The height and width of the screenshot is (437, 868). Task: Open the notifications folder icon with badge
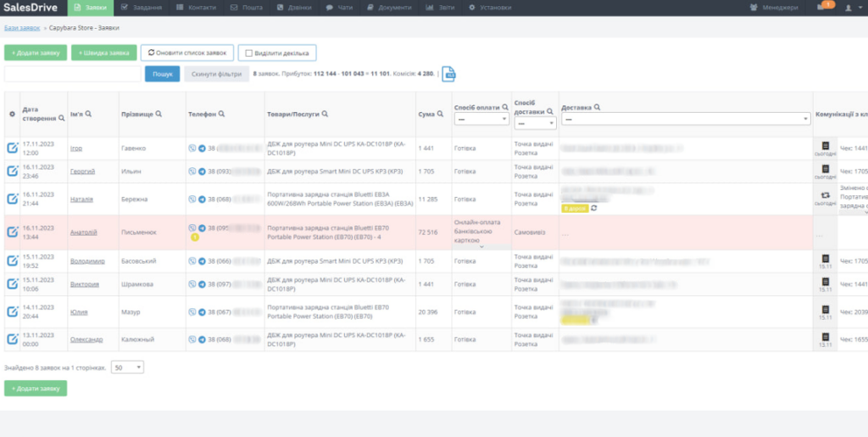click(821, 8)
